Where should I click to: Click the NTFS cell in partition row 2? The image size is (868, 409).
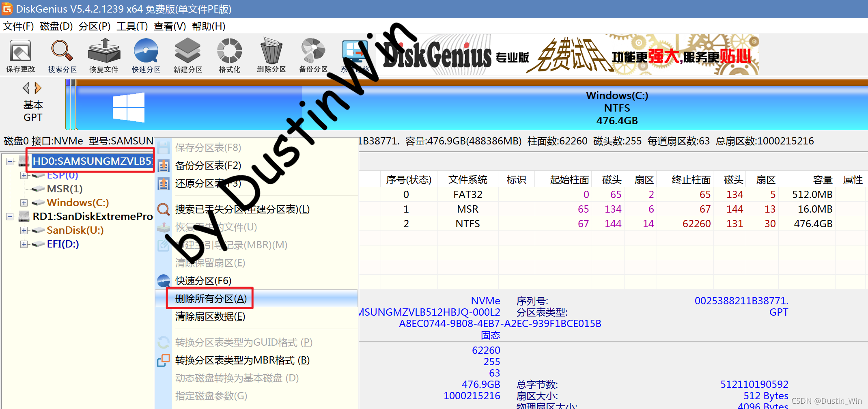(x=467, y=224)
